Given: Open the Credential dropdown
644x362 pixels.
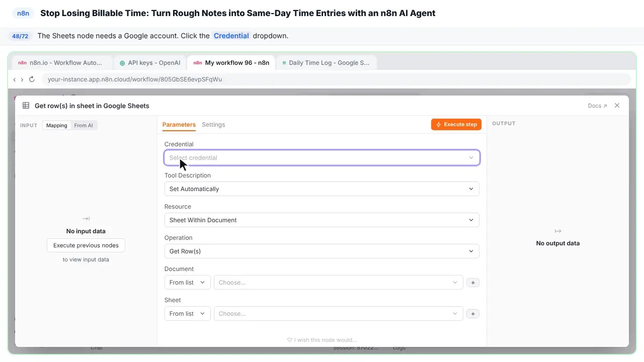Looking at the screenshot, I should tap(322, 158).
